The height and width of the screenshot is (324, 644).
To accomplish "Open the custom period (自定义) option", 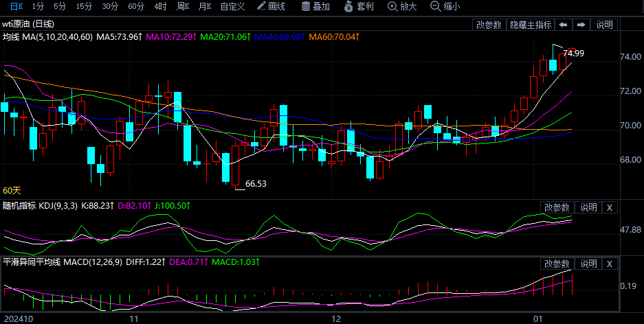I will point(232,7).
